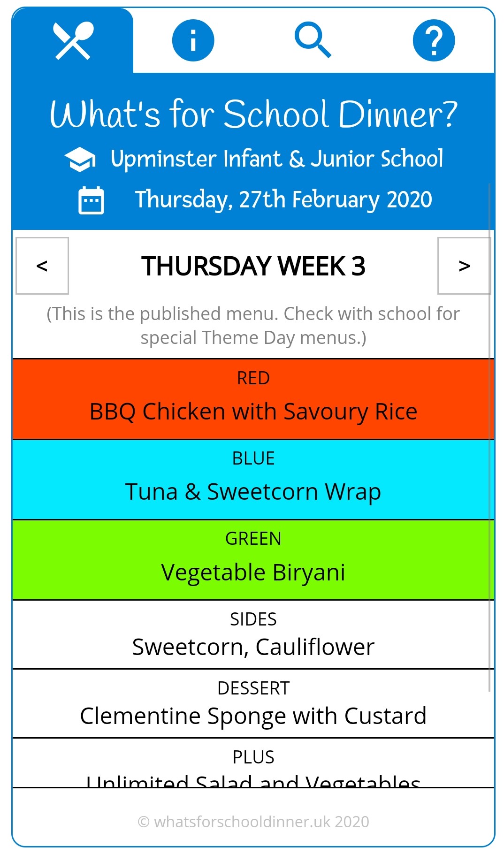Click the whatsforschooldinner.uk copyright footer
The height and width of the screenshot is (862, 504).
tap(253, 822)
